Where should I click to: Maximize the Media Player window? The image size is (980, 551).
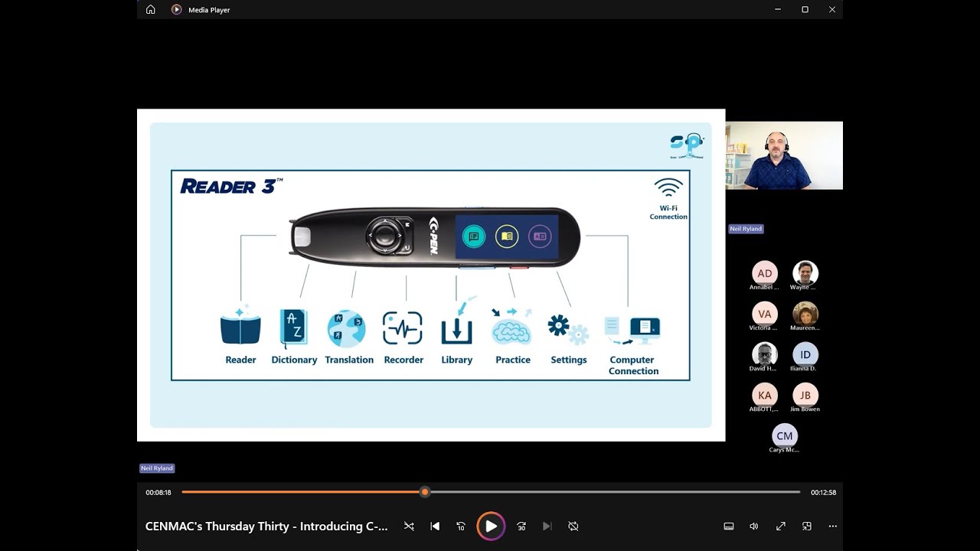coord(805,10)
